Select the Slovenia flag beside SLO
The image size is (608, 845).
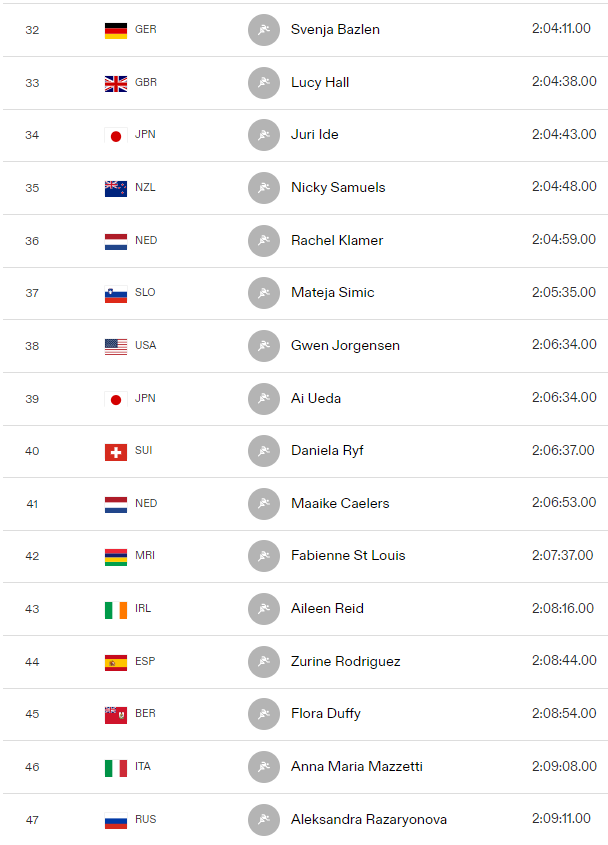(116, 294)
